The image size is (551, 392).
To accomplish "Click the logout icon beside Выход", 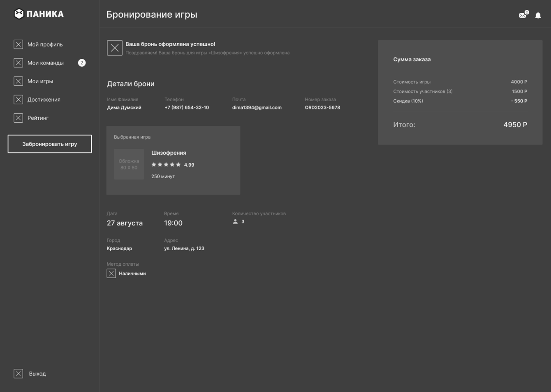I will coord(19,373).
